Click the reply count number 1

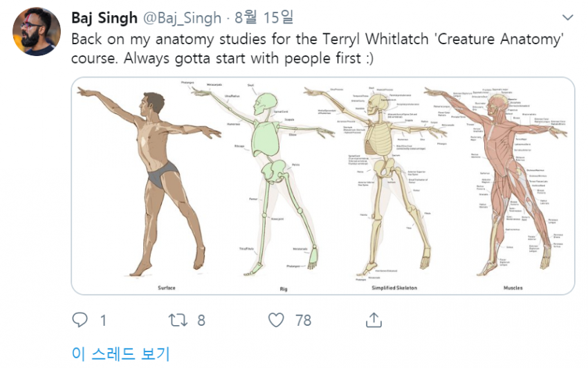(x=103, y=320)
